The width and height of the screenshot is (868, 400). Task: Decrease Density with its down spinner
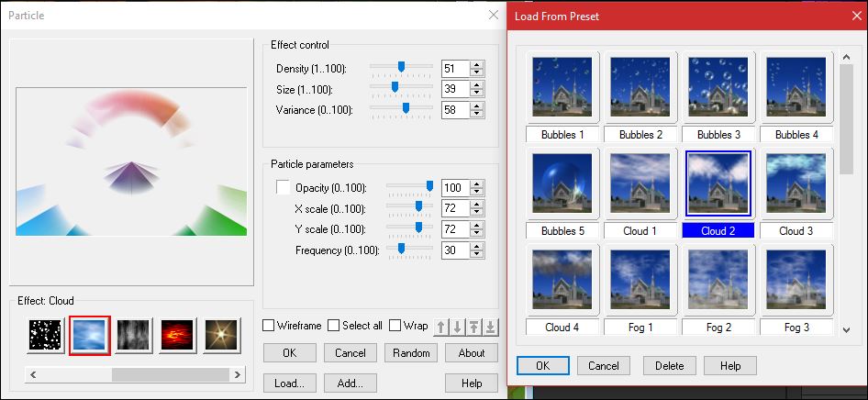[476, 72]
